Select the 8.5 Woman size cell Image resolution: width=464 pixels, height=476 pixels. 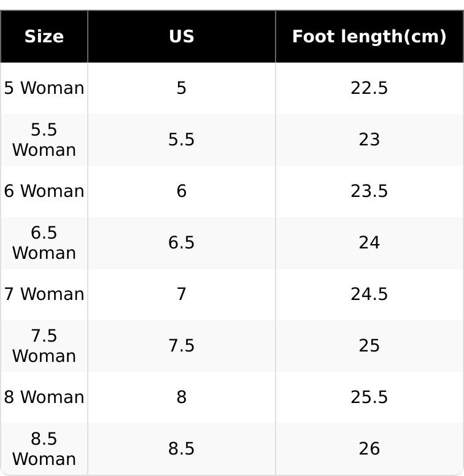click(x=44, y=449)
